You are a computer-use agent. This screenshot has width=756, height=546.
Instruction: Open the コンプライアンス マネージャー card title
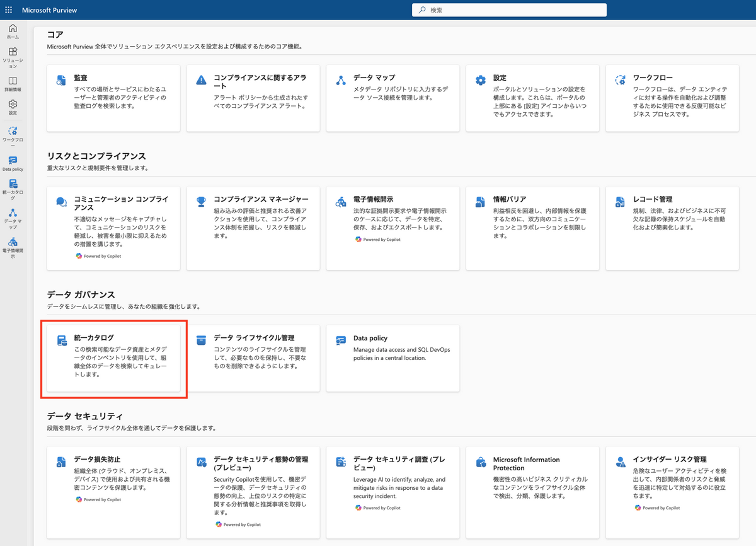(261, 199)
